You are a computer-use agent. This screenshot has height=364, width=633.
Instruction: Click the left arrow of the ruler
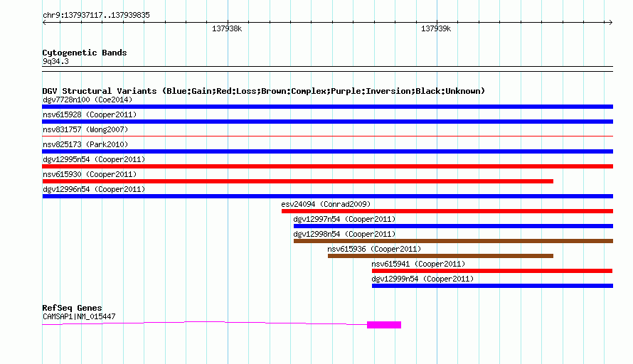(44, 23)
